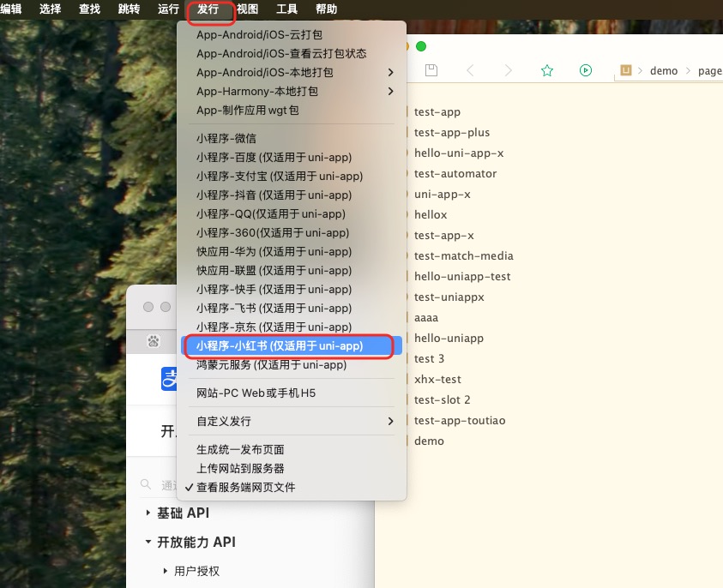Select 小程序-京东 publish option
The image size is (723, 588).
tap(292, 327)
